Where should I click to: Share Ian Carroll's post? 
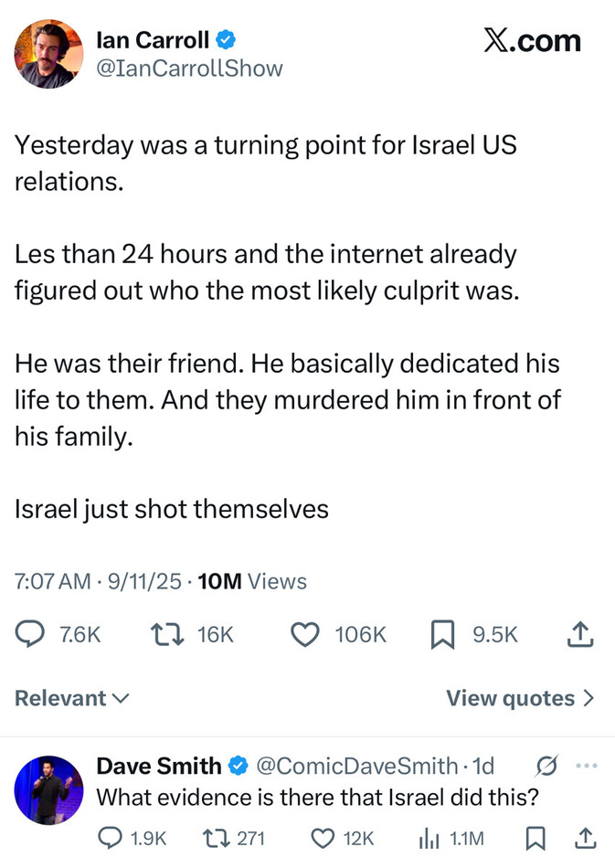click(581, 634)
